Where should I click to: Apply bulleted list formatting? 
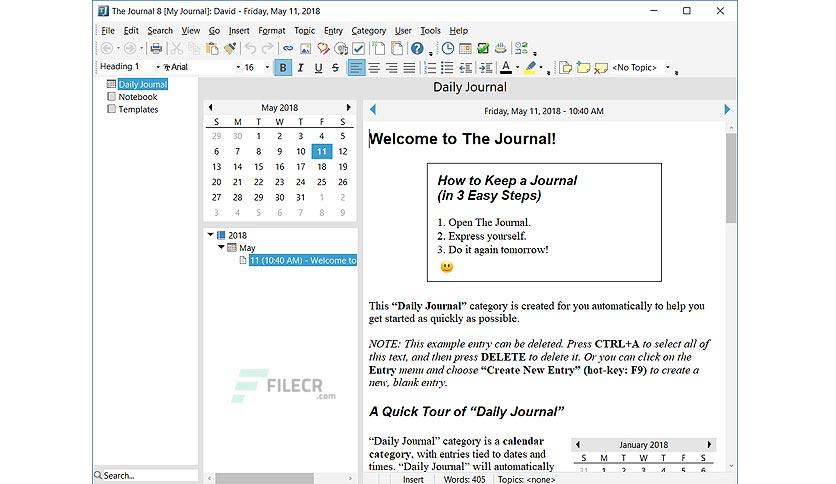(x=447, y=68)
